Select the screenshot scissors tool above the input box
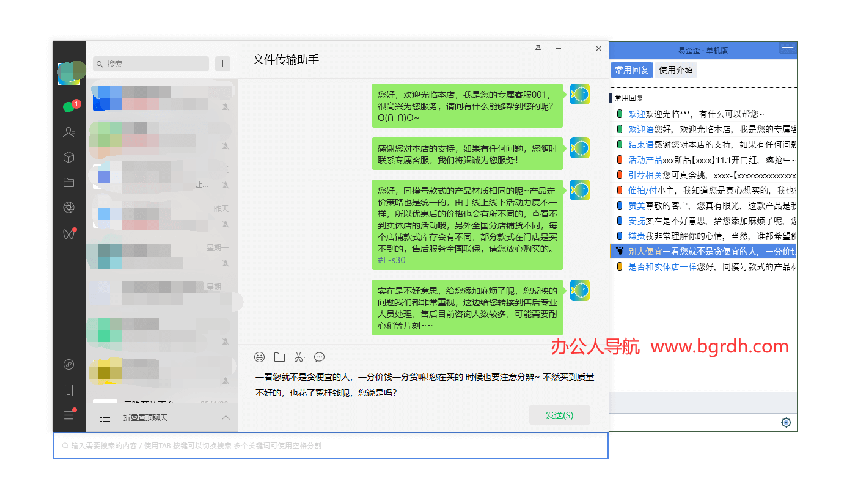 [x=299, y=357]
